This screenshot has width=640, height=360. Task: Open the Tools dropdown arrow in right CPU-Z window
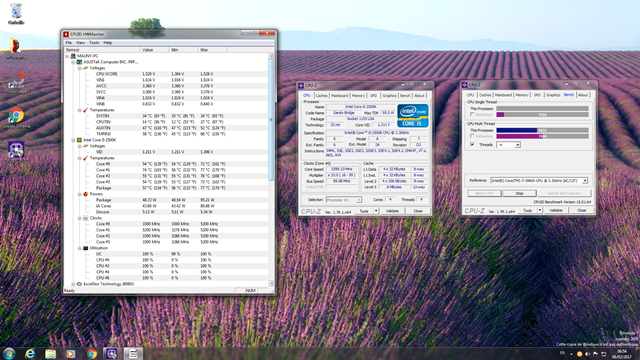click(x=540, y=210)
